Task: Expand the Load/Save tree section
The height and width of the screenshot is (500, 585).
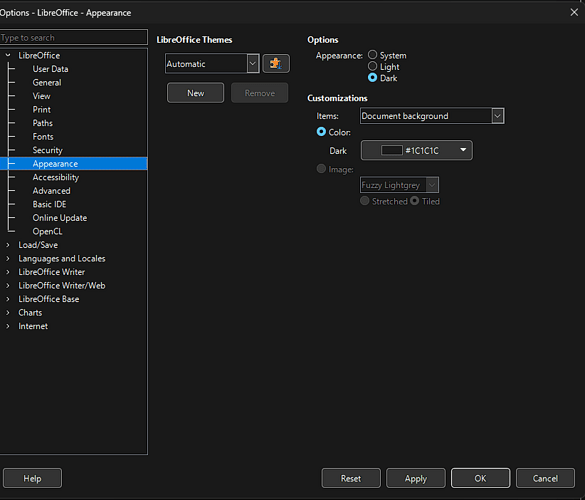Action: (8, 245)
